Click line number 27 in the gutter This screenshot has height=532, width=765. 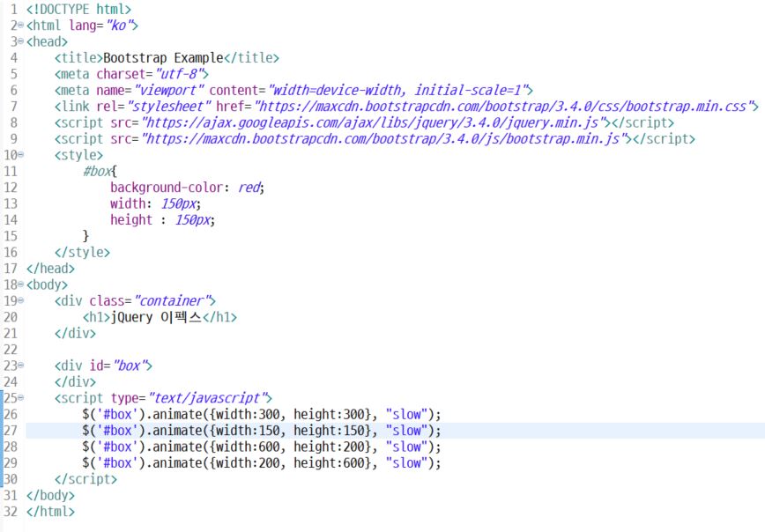tap(11, 430)
